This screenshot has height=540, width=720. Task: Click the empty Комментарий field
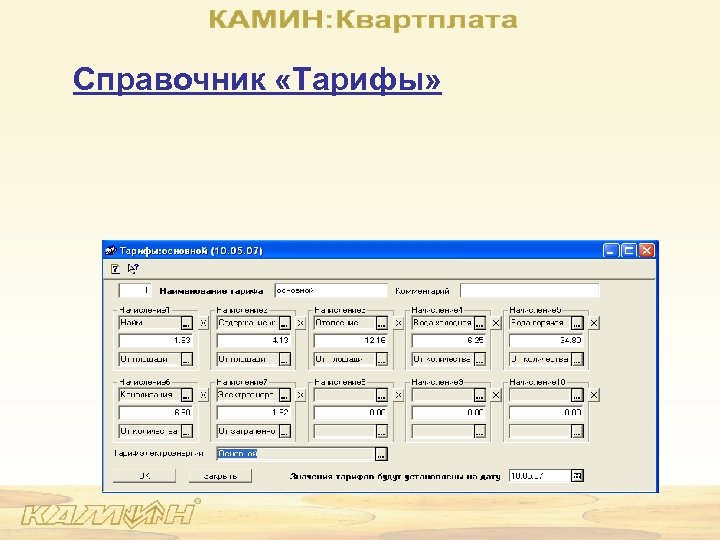pos(529,291)
